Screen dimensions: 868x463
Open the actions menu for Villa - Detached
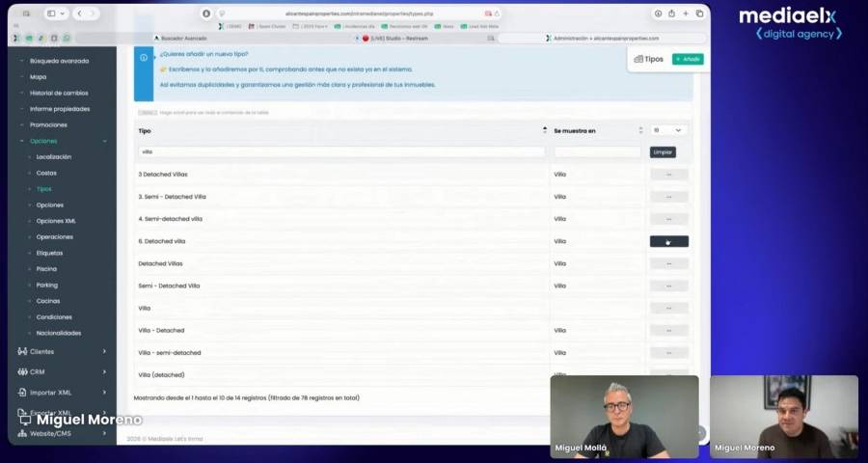(x=668, y=330)
